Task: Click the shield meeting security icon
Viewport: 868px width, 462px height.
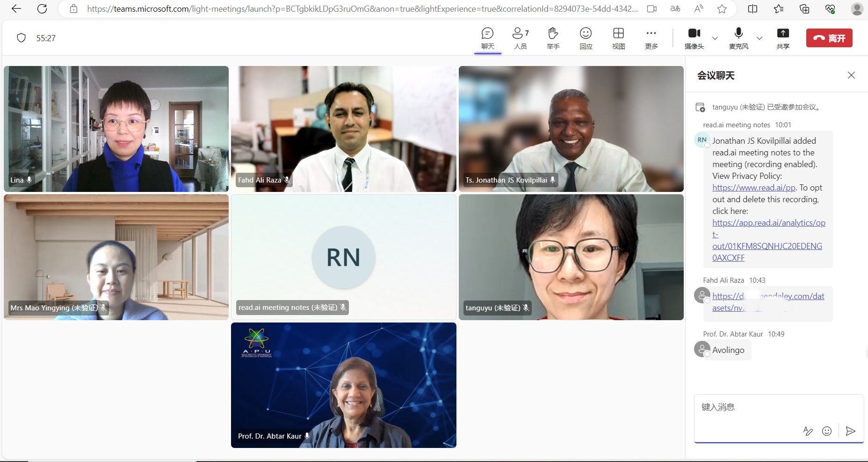Action: pyautogui.click(x=21, y=38)
